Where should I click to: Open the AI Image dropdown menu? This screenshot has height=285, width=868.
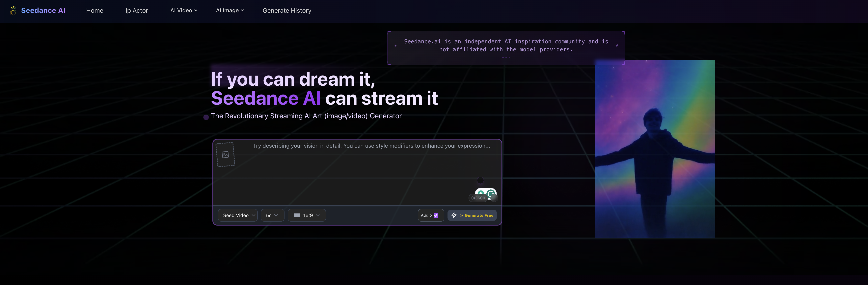tap(230, 11)
